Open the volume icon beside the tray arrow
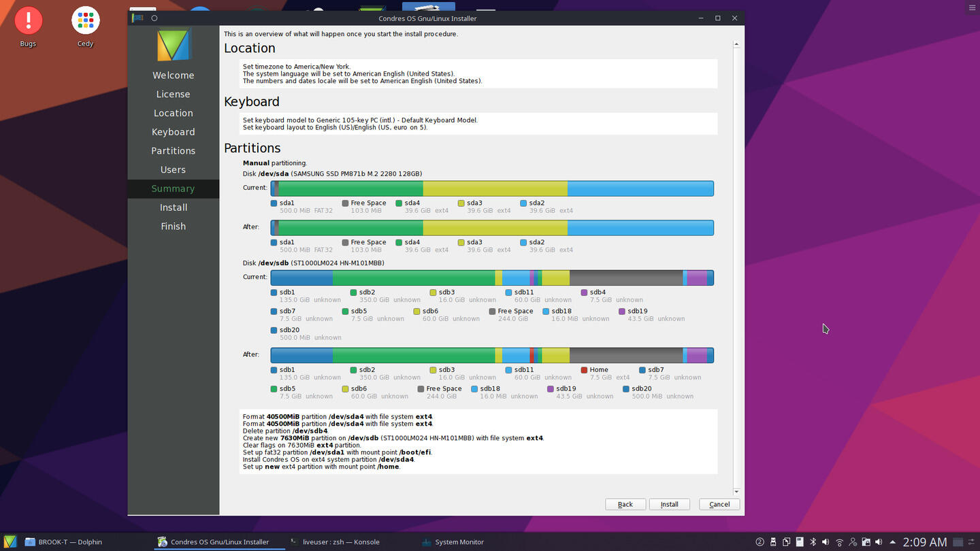Image resolution: width=980 pixels, height=551 pixels. coord(879,542)
